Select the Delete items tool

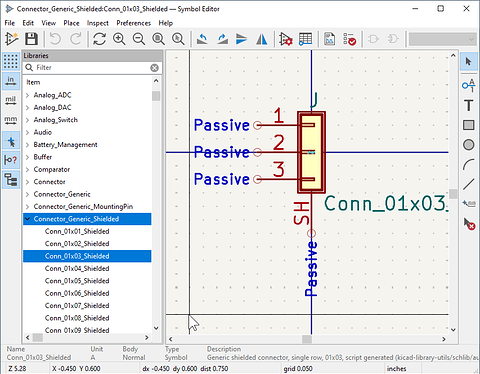pos(469,223)
